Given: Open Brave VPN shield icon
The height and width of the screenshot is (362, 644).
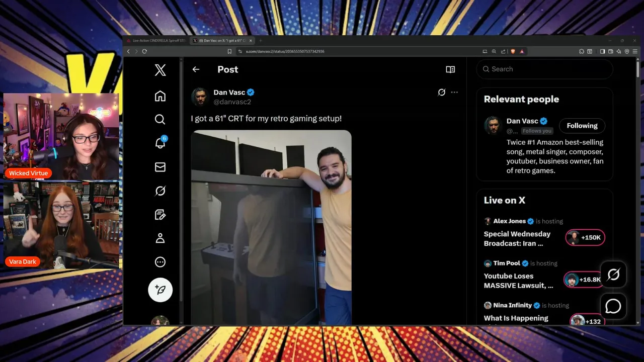Looking at the screenshot, I should 627,51.
